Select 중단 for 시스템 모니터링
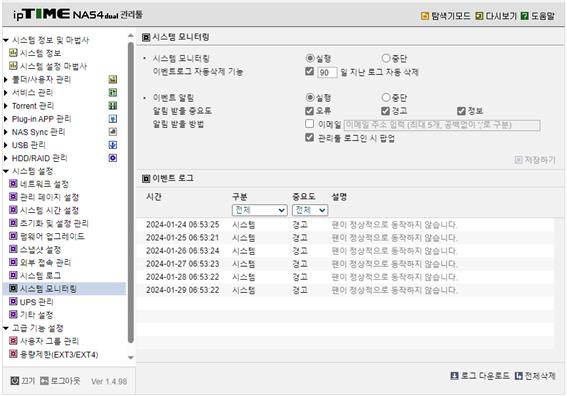The width and height of the screenshot is (567, 396). [386, 58]
